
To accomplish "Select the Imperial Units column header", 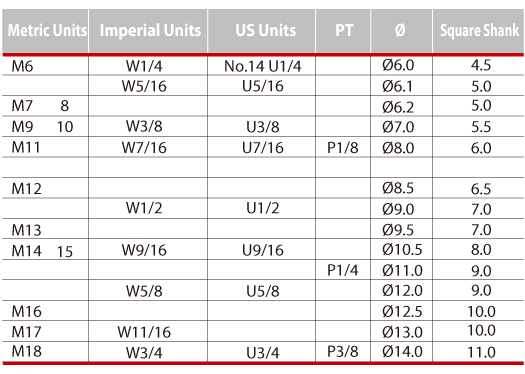I will [150, 30].
